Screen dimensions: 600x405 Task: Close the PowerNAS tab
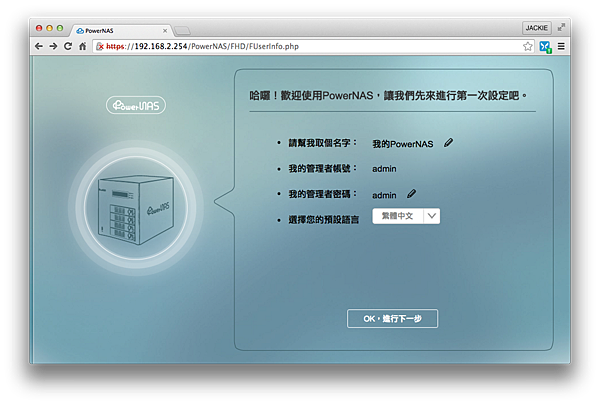point(165,31)
